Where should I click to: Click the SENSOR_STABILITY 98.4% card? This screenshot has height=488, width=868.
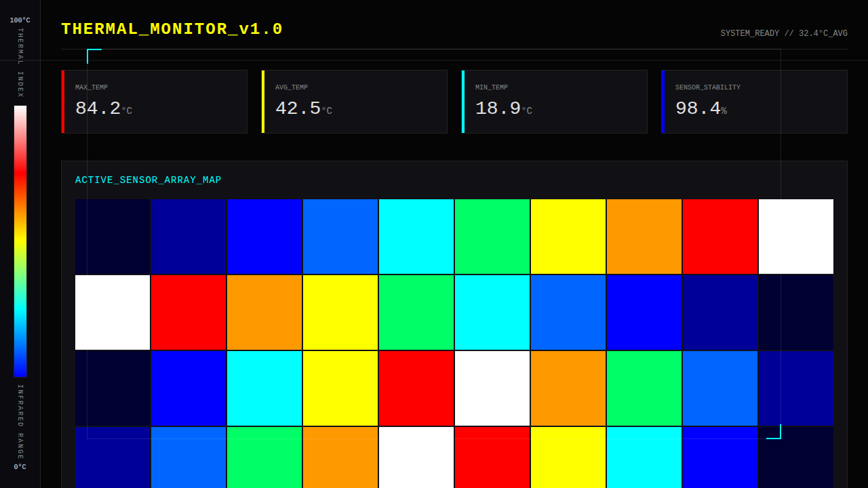click(755, 102)
